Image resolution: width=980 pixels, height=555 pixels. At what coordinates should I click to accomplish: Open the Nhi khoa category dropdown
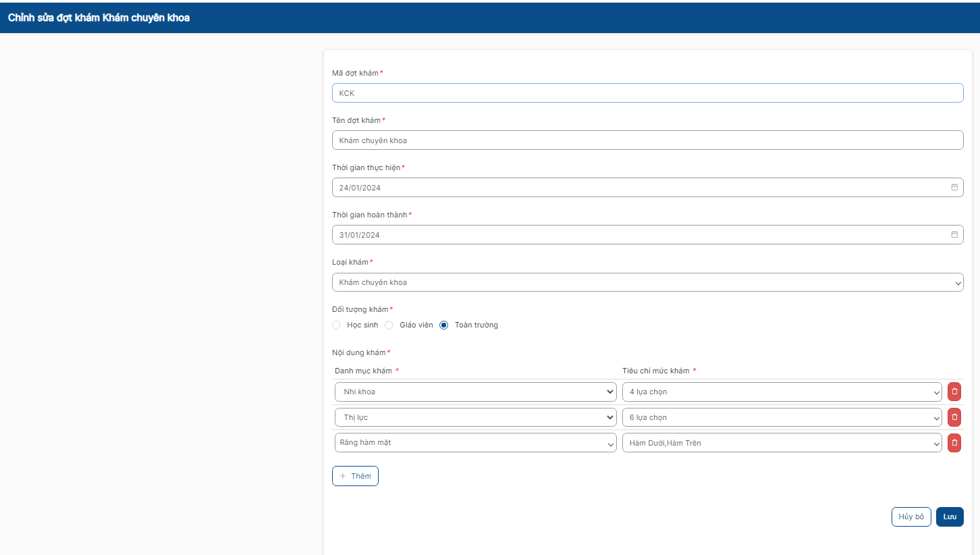475,392
